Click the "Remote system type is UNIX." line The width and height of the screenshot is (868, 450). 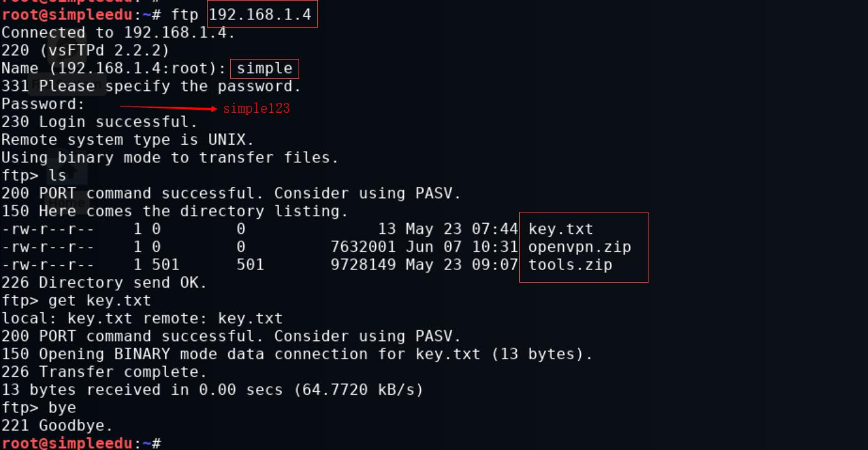(x=127, y=140)
